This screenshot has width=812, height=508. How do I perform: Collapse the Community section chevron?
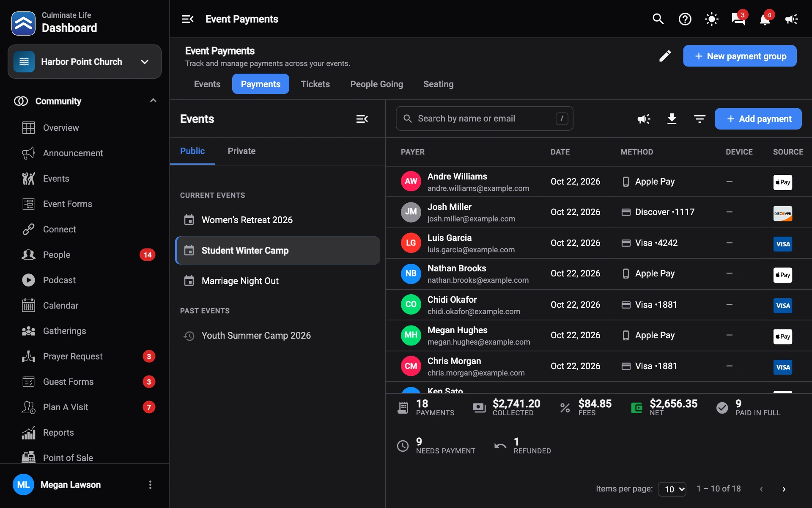(x=153, y=101)
